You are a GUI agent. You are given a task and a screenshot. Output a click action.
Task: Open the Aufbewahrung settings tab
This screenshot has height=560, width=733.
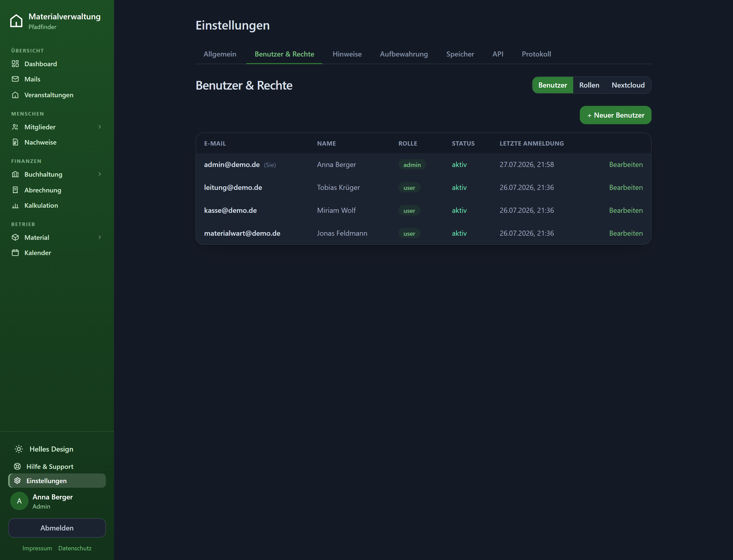coord(404,54)
